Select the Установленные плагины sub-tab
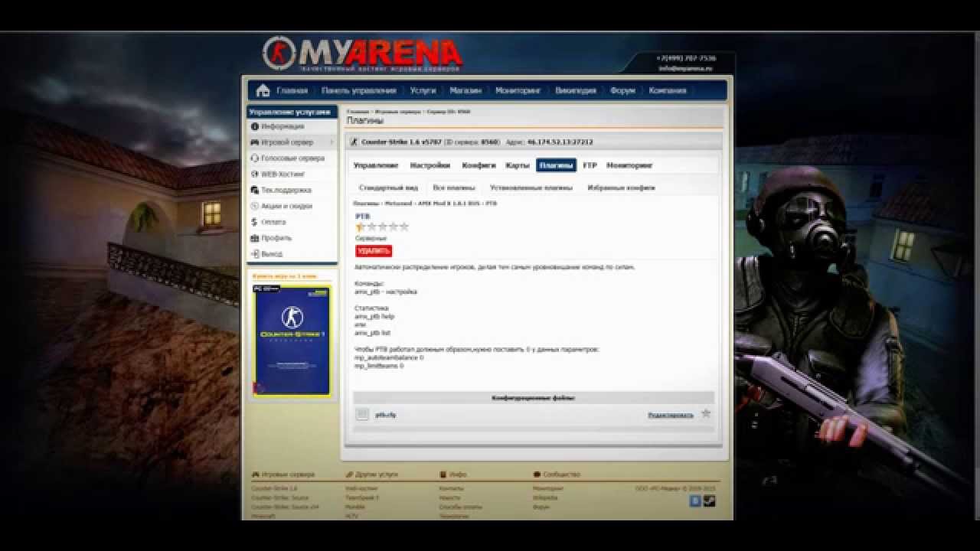Image resolution: width=980 pixels, height=551 pixels. [x=531, y=187]
